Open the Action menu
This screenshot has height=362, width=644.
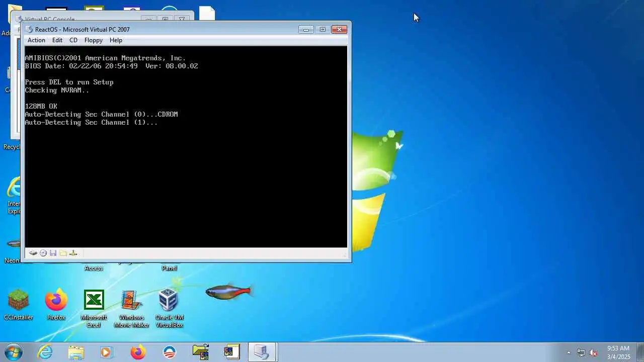tap(36, 40)
